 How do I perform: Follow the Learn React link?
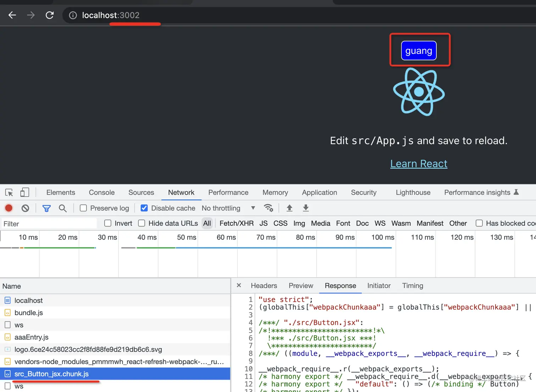point(419,164)
